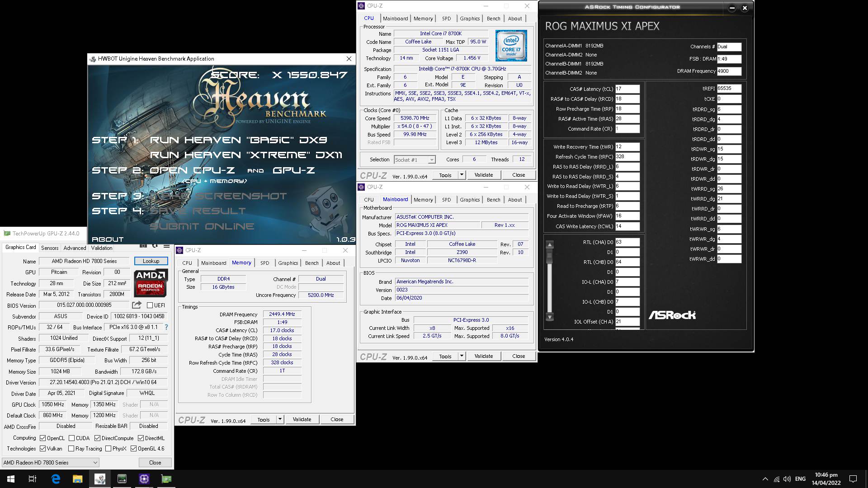Show hidden system tray icons

[x=765, y=479]
